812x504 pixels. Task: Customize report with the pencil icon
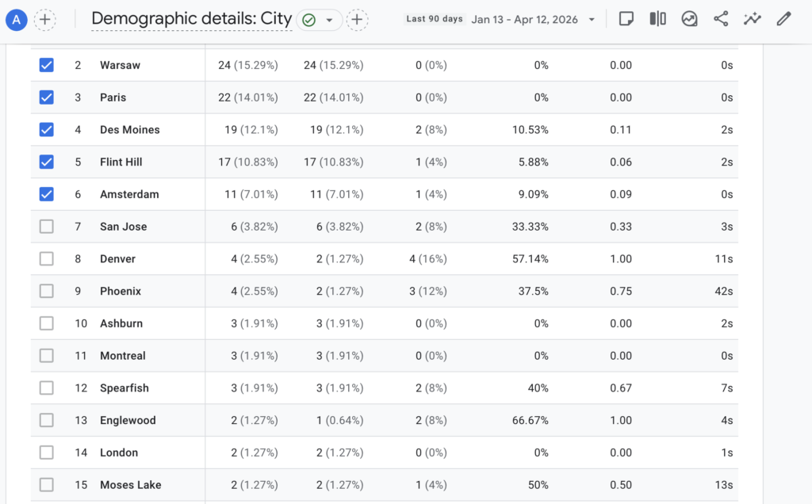[x=783, y=19]
